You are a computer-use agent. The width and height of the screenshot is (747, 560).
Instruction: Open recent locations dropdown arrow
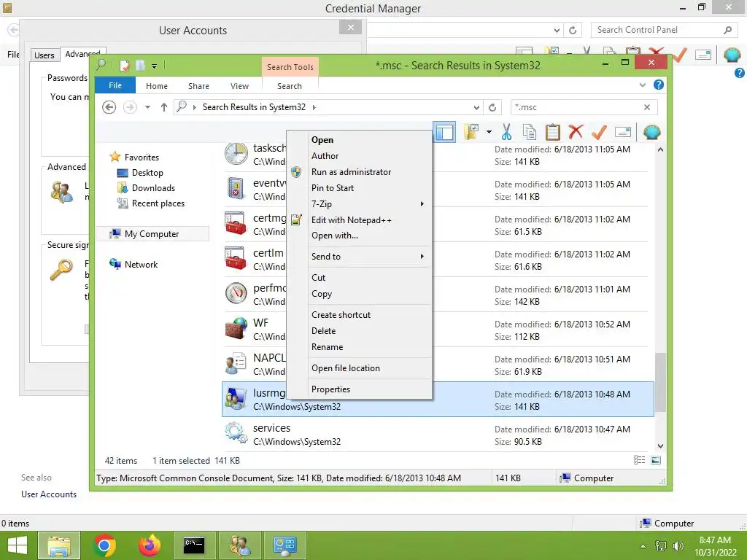coord(147,107)
